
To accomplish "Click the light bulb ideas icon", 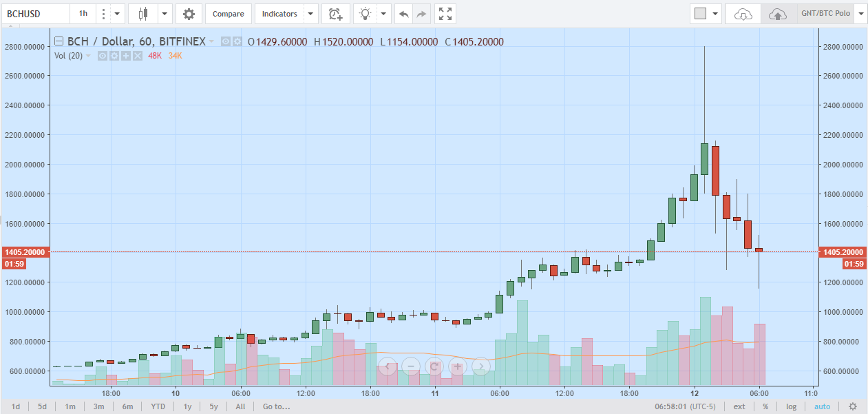I will pos(365,14).
